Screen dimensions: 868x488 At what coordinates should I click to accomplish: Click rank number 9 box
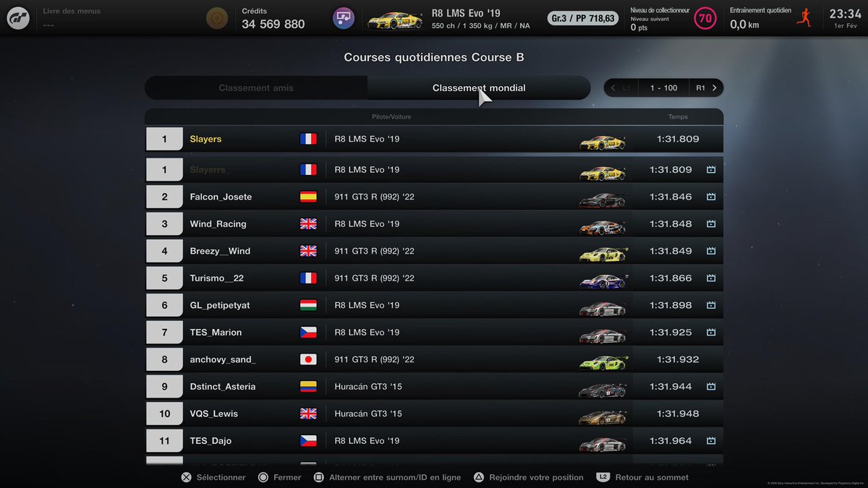click(x=164, y=387)
